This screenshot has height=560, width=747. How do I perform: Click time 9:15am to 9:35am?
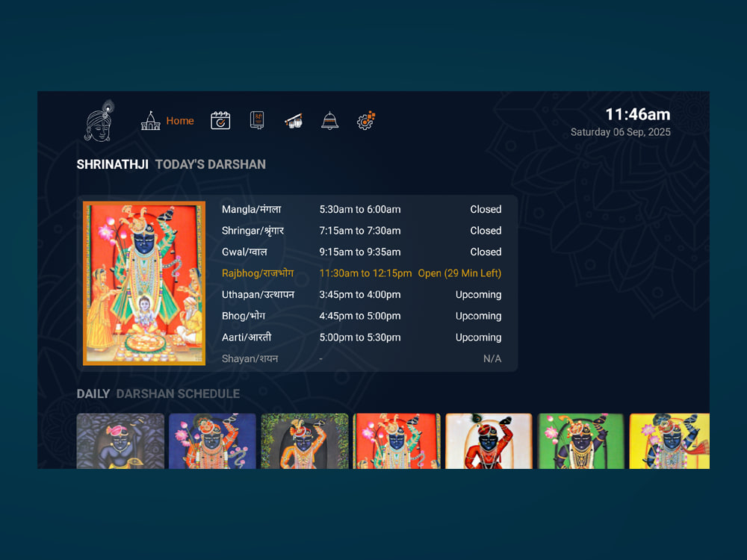pyautogui.click(x=360, y=252)
